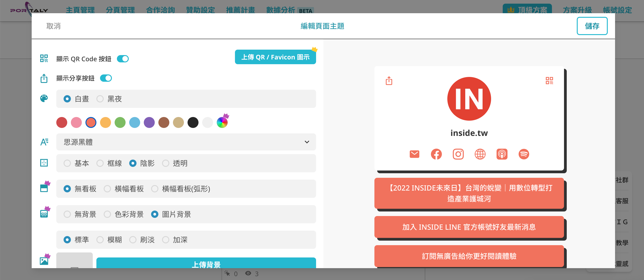Pick the purple color swatch
This screenshot has height=280, width=644.
point(149,122)
